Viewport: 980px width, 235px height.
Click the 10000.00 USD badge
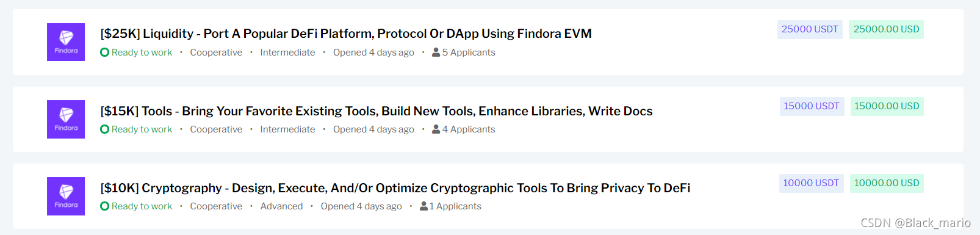coord(887,183)
